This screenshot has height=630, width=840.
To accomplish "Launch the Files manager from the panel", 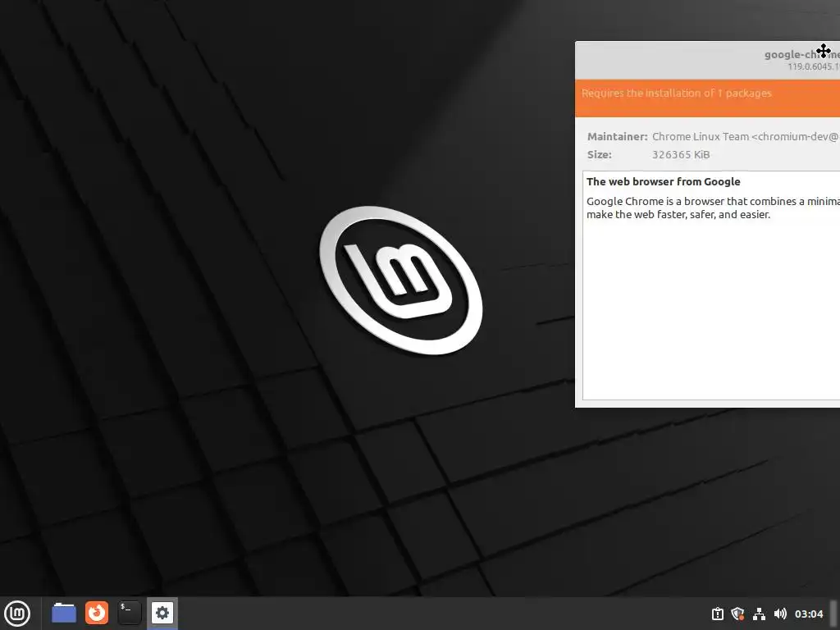I will click(64, 613).
